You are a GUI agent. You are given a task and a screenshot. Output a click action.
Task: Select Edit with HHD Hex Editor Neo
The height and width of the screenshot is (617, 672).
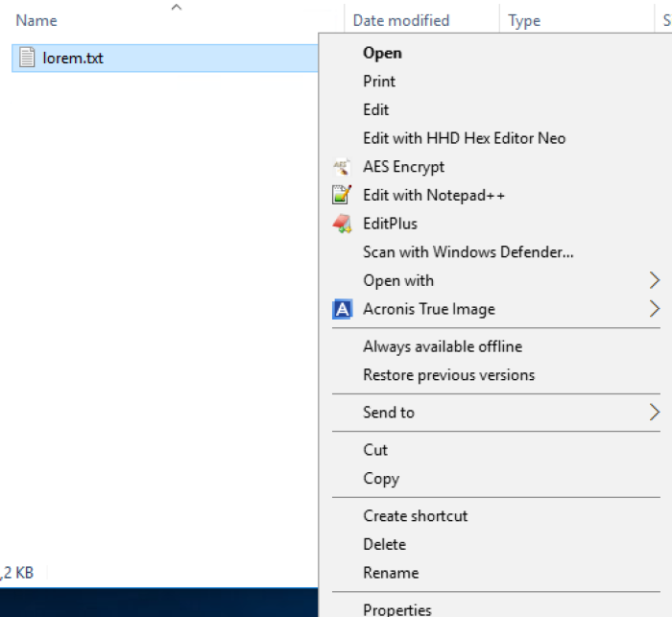496,138
